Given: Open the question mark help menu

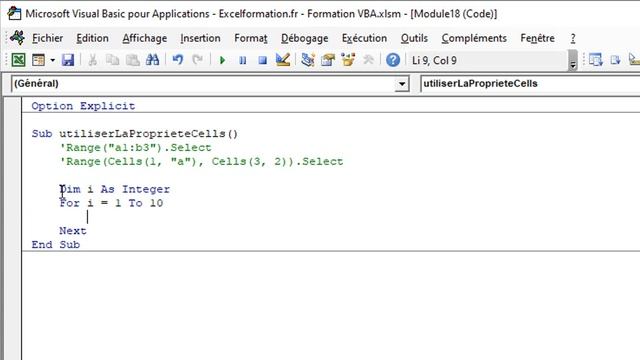Looking at the screenshot, I should (573, 38).
